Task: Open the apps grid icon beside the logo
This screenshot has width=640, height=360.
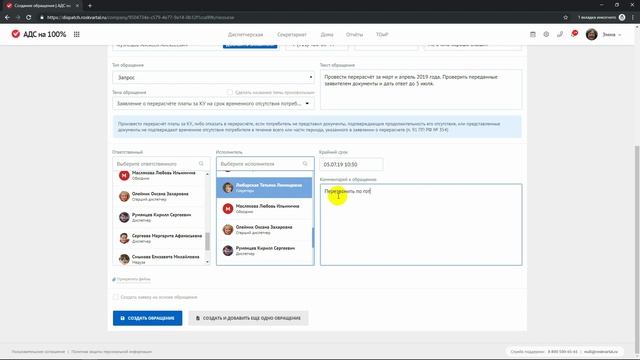Action: click(76, 34)
